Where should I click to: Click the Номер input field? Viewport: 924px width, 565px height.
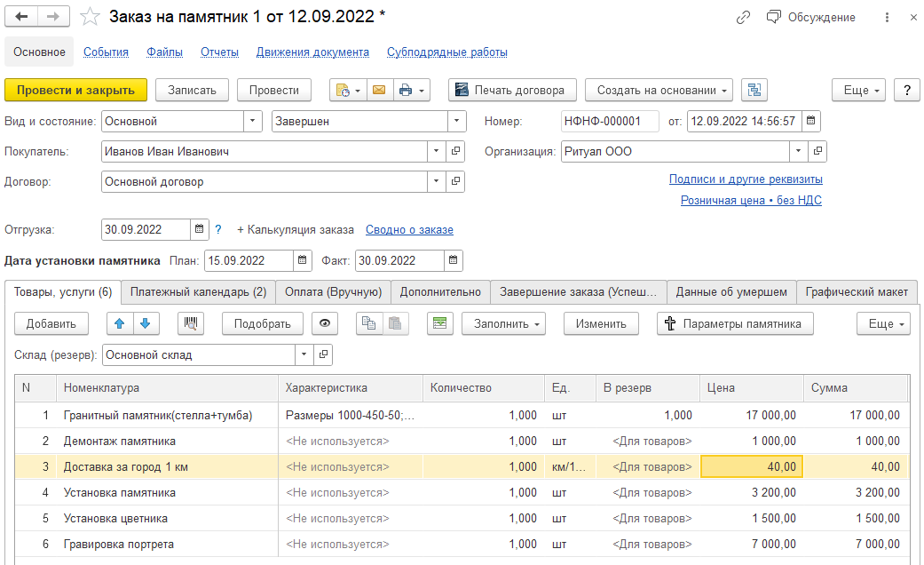point(609,121)
